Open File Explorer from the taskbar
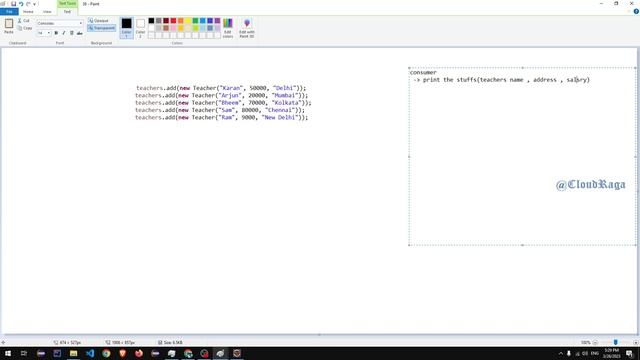Image resolution: width=640 pixels, height=360 pixels. pos(73,353)
